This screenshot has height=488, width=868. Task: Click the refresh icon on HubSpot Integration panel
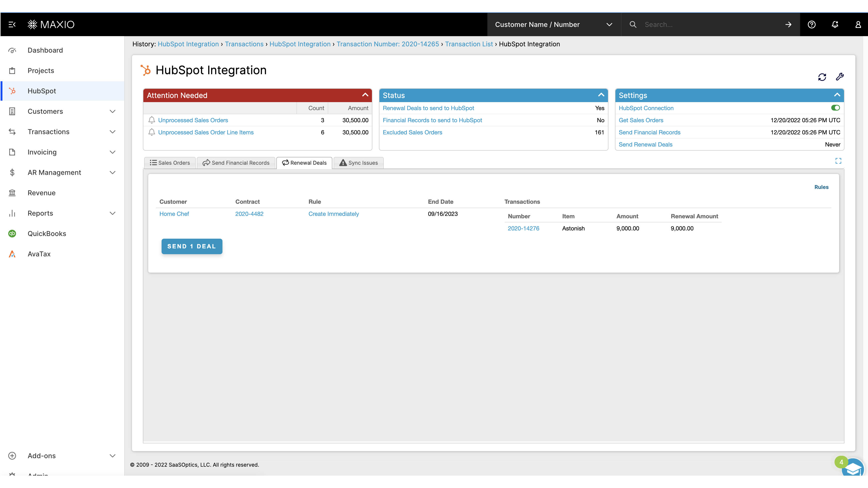click(x=822, y=77)
